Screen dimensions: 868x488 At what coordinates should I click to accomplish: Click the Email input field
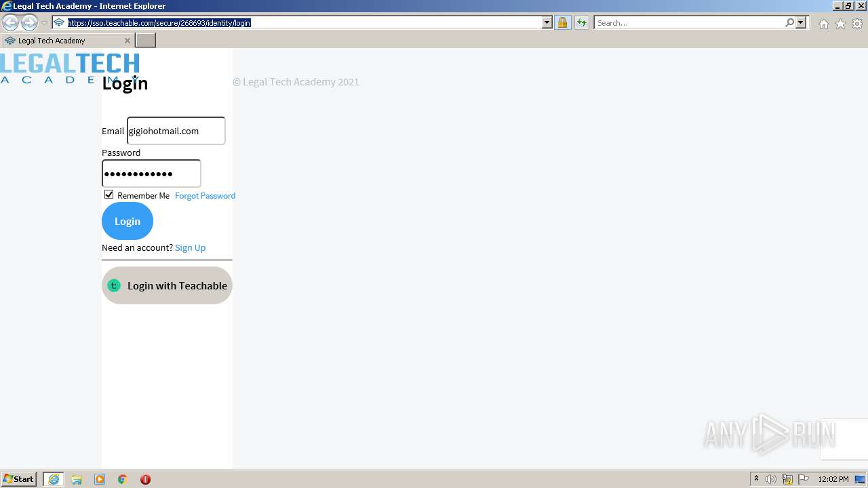(x=176, y=131)
